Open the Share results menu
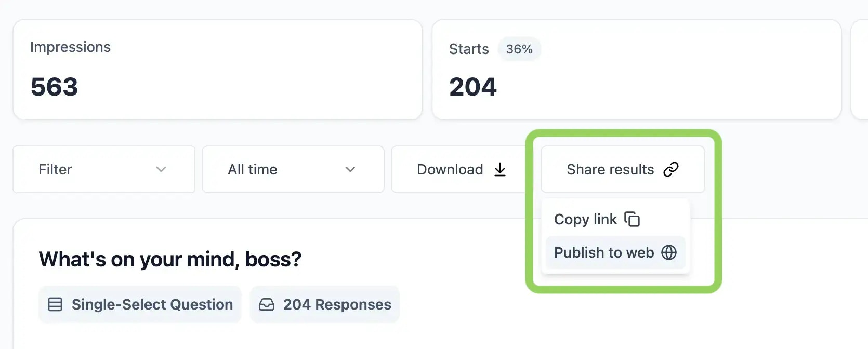Viewport: 868px width, 349px height. pyautogui.click(x=622, y=169)
